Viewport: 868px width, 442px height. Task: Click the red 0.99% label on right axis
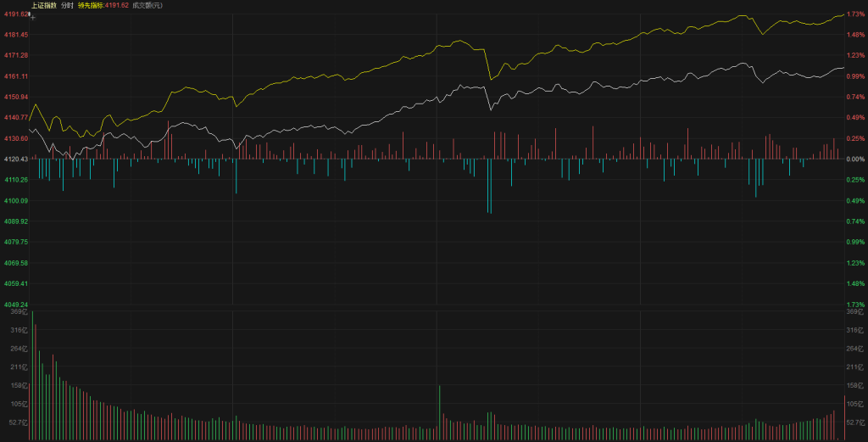(x=855, y=76)
